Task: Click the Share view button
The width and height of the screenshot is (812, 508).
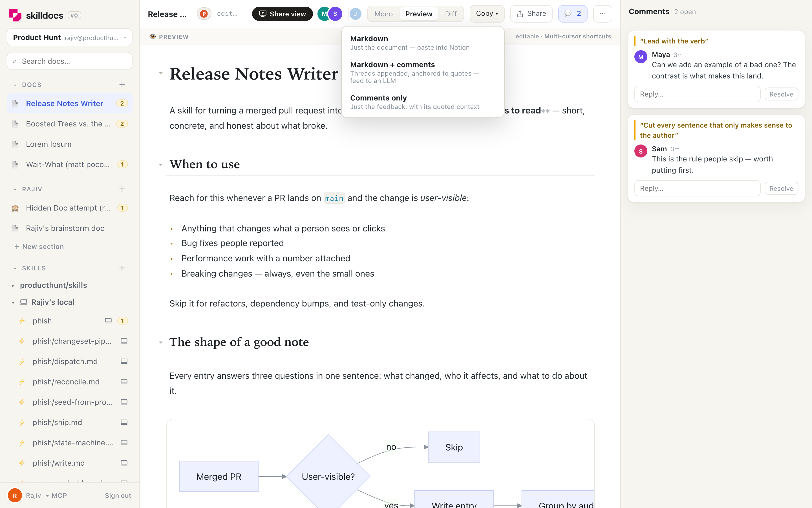Action: [x=282, y=14]
